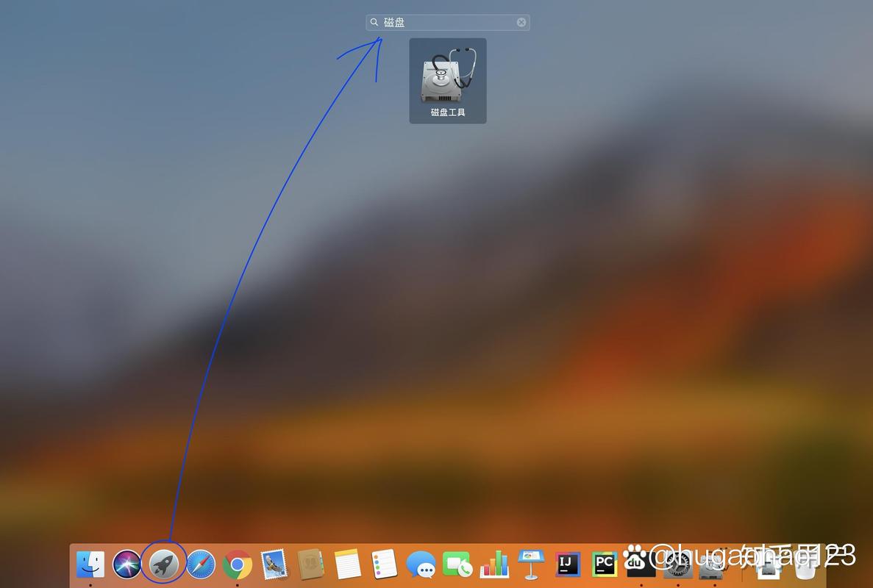
Task: Launch Google Chrome from the Dock
Action: point(237,564)
